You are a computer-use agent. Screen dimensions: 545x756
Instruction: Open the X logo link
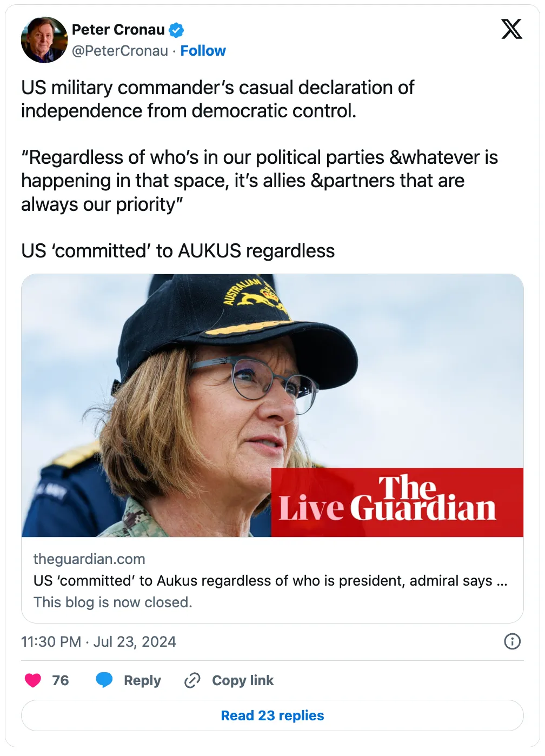click(x=511, y=29)
